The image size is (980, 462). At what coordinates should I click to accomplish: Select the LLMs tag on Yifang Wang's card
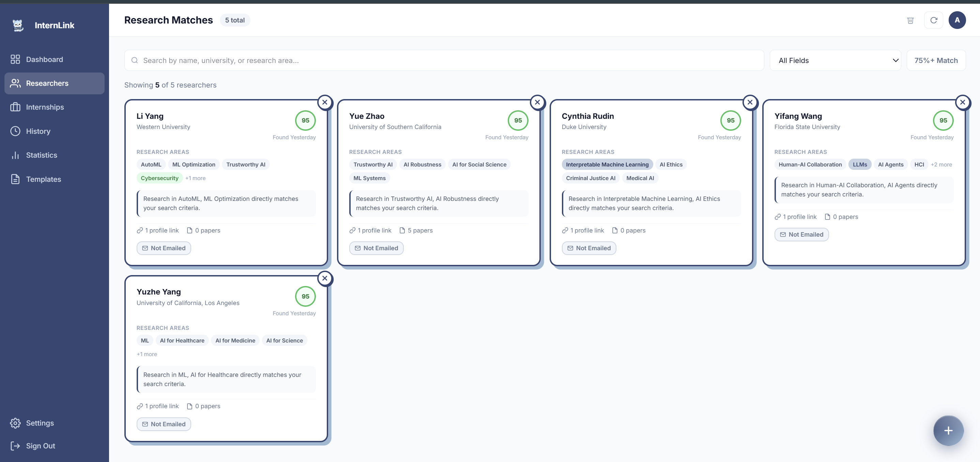point(860,165)
